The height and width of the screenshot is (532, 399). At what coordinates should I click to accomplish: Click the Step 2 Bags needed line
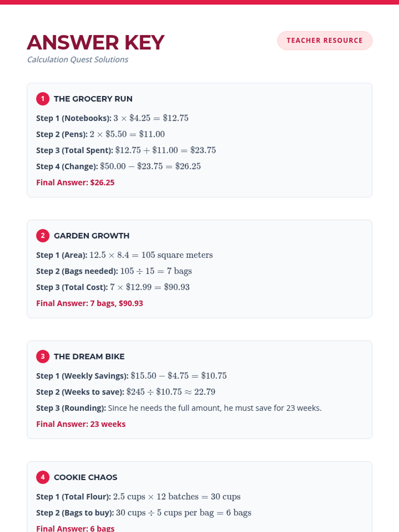pyautogui.click(x=114, y=271)
